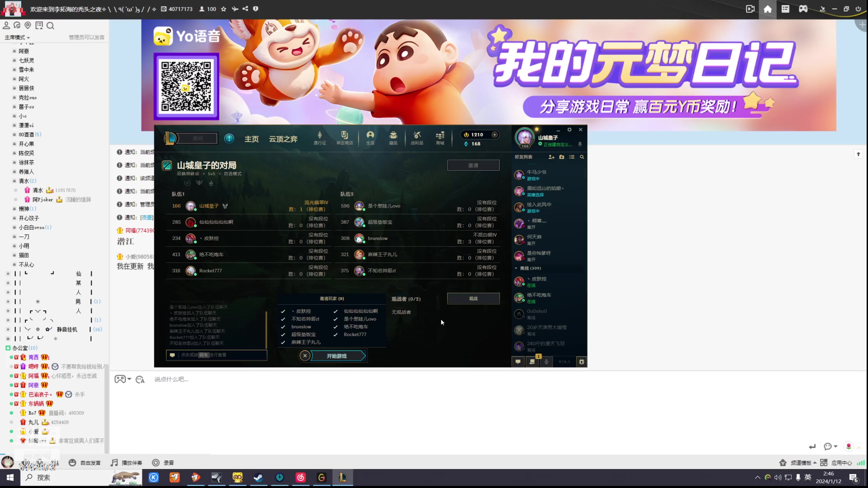Click the text font style icon in chat
The width and height of the screenshot is (868, 488).
point(140,379)
